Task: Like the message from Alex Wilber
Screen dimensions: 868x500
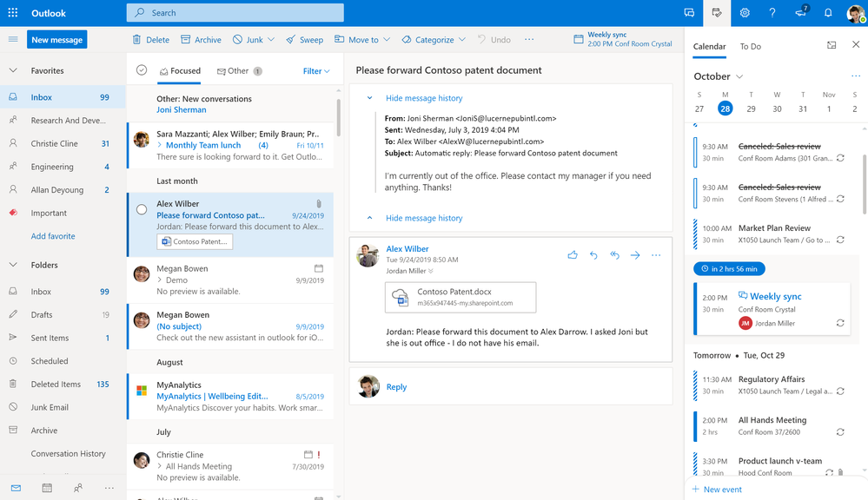Action: (x=573, y=255)
